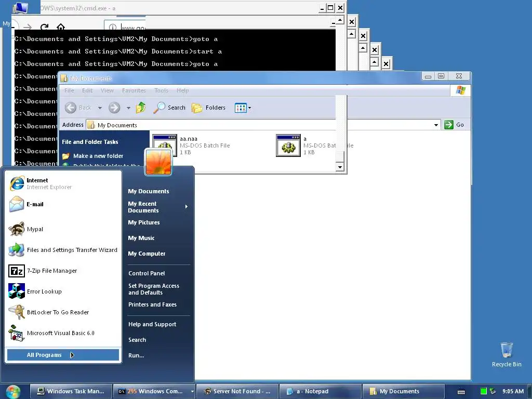Screen dimensions: 532x399
Task: Toggle the Folders pane
Action: click(209, 108)
